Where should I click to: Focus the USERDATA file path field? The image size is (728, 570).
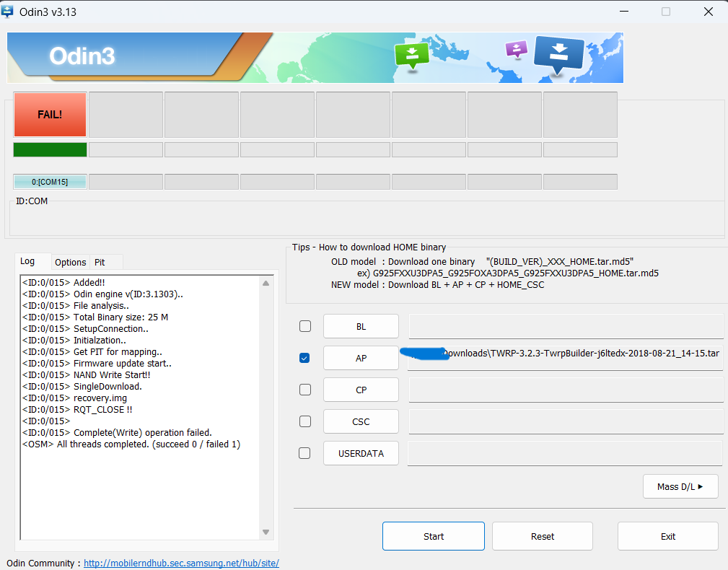[566, 454]
